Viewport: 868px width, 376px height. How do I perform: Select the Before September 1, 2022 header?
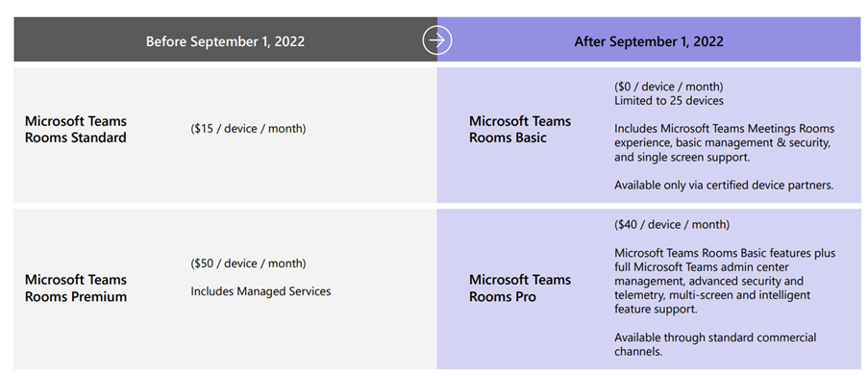click(x=225, y=41)
